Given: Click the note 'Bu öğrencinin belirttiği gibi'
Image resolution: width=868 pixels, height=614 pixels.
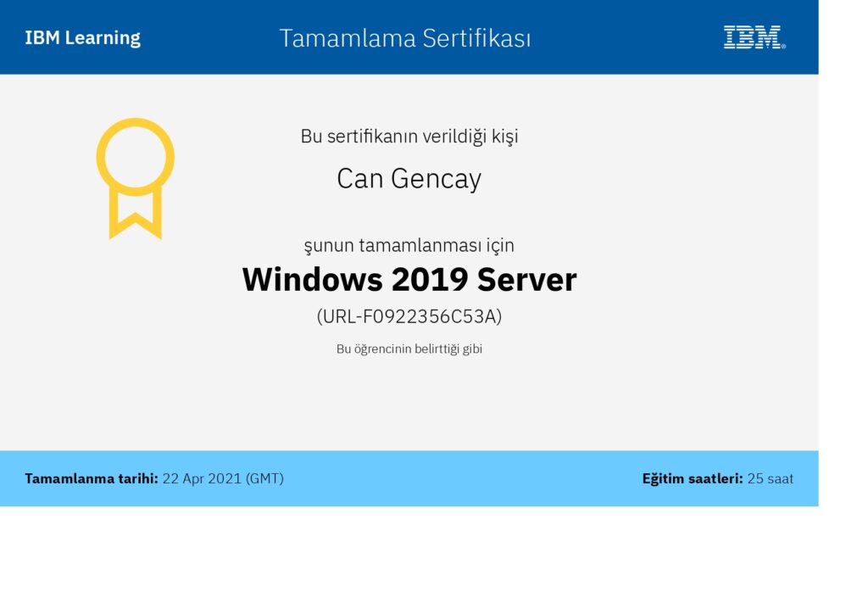Looking at the screenshot, I should [x=409, y=349].
